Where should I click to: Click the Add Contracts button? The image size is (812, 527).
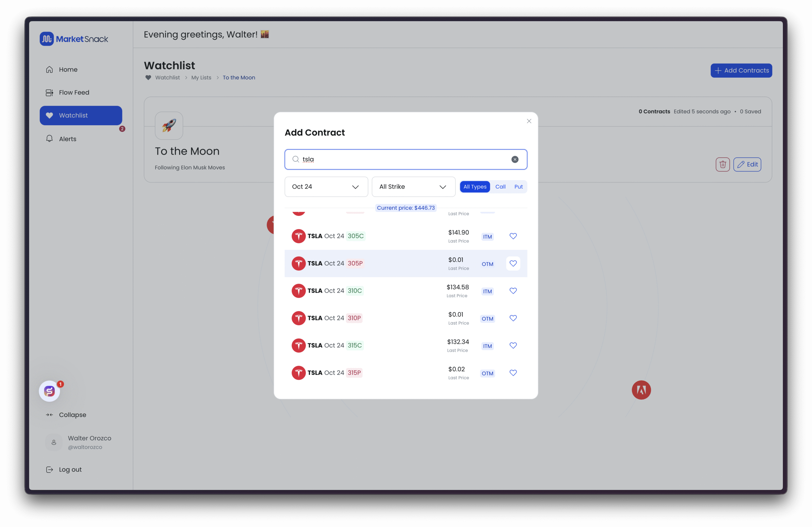pos(741,70)
